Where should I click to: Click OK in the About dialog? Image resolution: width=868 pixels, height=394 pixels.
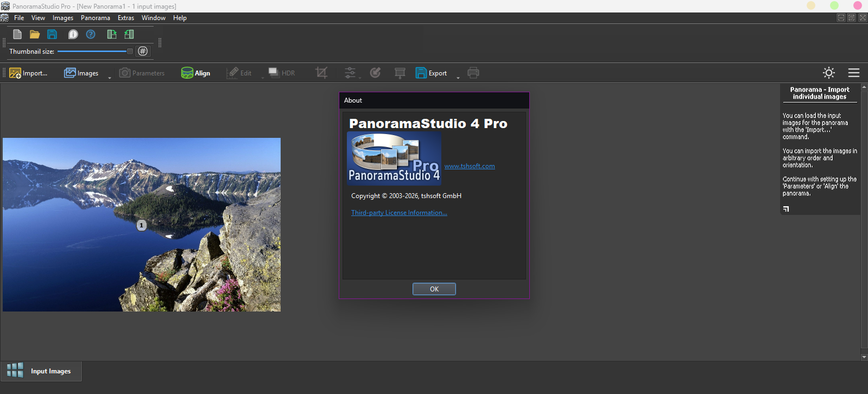click(x=434, y=289)
